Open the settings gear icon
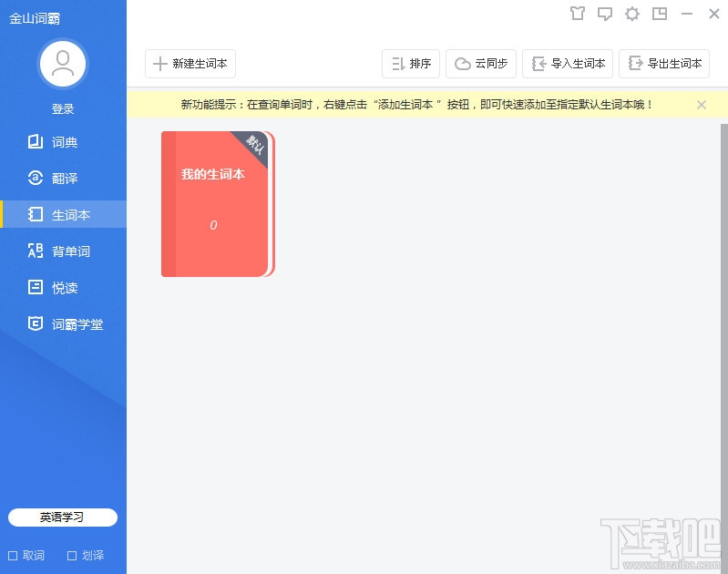The width and height of the screenshot is (728, 574). [632, 14]
